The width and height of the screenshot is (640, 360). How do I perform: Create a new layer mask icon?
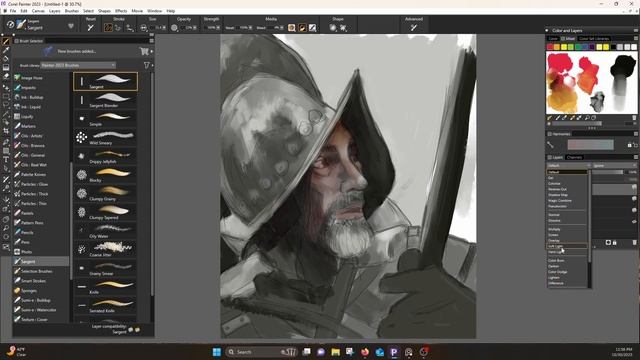(x=608, y=242)
